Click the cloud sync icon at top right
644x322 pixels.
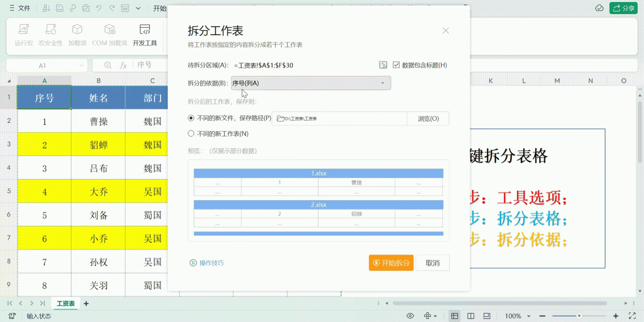point(599,8)
